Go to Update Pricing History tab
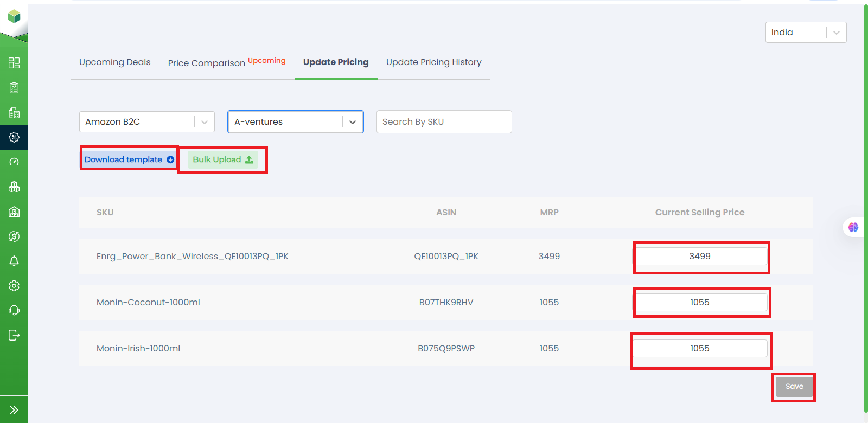This screenshot has width=868, height=423. pyautogui.click(x=433, y=62)
